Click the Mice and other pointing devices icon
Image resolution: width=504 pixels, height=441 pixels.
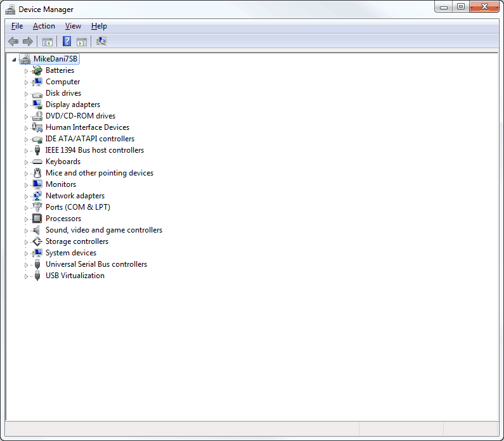pyautogui.click(x=37, y=173)
